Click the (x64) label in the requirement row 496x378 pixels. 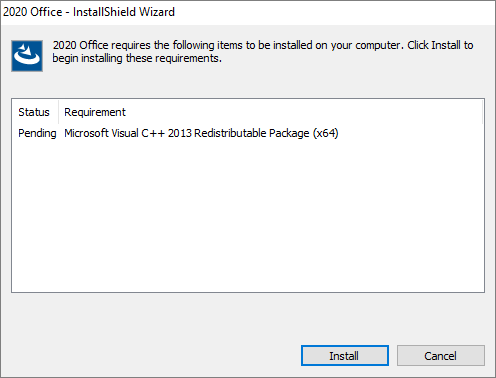(325, 133)
